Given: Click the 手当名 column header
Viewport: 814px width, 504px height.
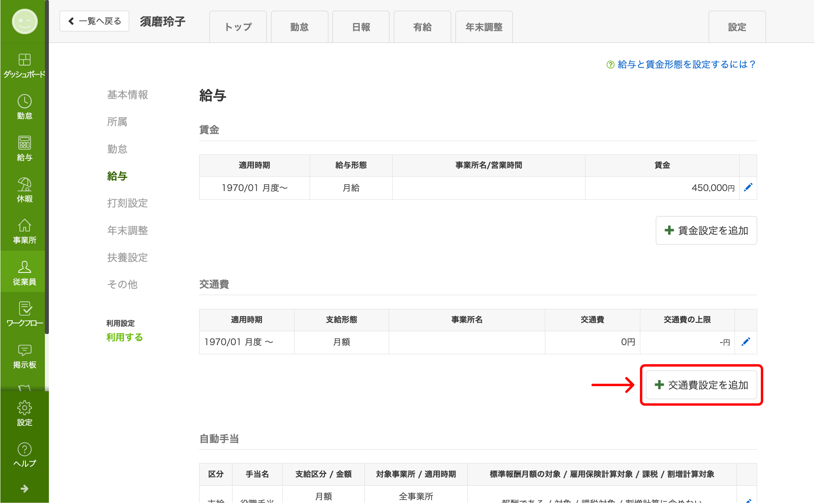Looking at the screenshot, I should point(257,474).
